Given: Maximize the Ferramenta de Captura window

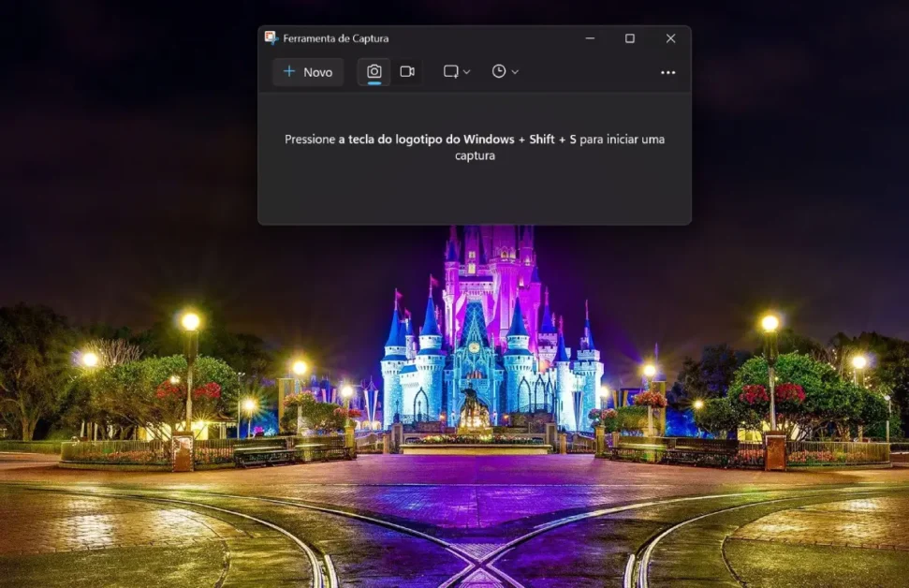Looking at the screenshot, I should (x=630, y=38).
